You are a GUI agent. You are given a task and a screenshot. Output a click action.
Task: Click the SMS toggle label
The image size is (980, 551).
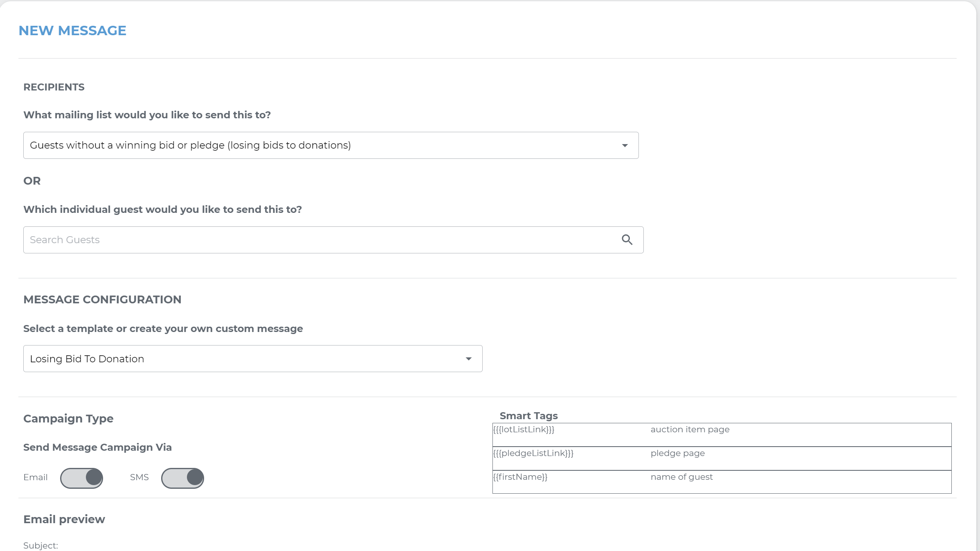click(139, 477)
